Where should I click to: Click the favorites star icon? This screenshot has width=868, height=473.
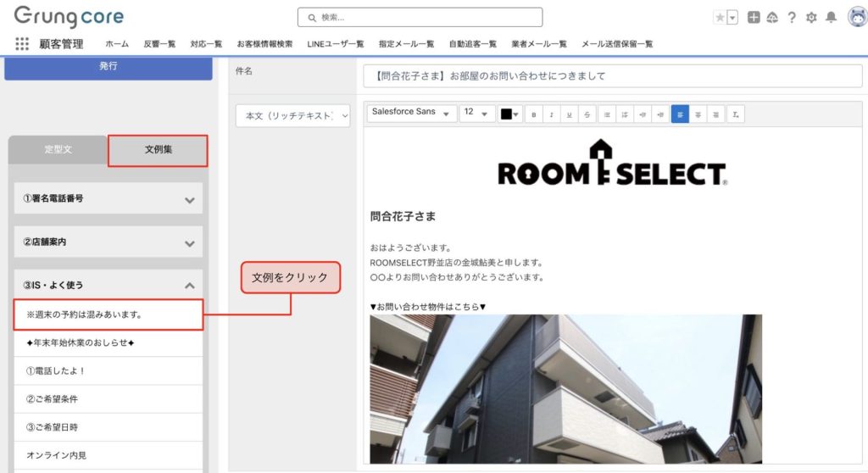(720, 17)
